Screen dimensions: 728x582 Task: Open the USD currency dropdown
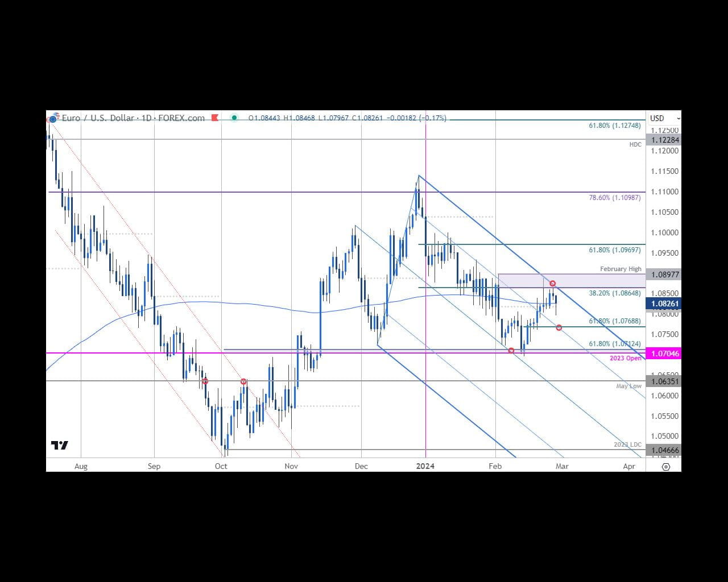point(665,118)
